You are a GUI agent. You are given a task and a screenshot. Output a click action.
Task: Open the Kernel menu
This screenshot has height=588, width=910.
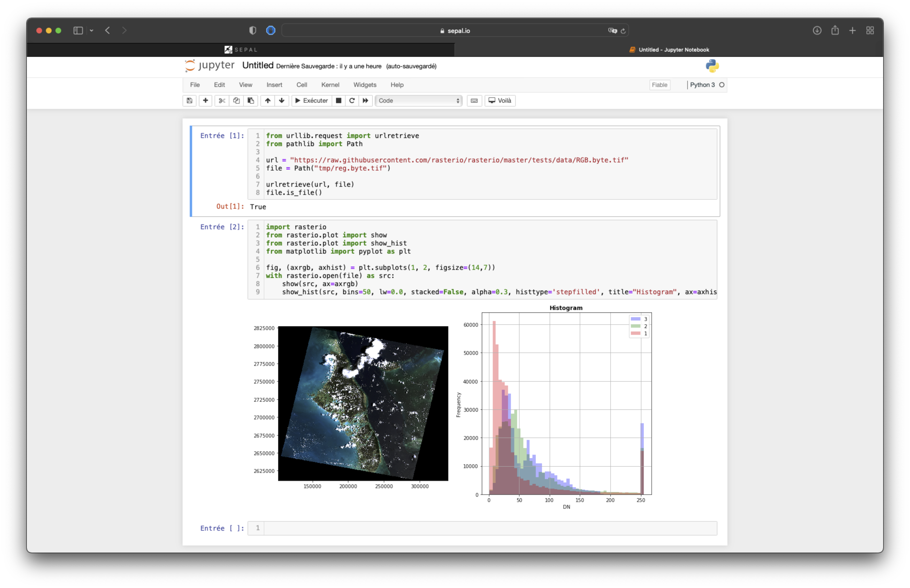330,85
